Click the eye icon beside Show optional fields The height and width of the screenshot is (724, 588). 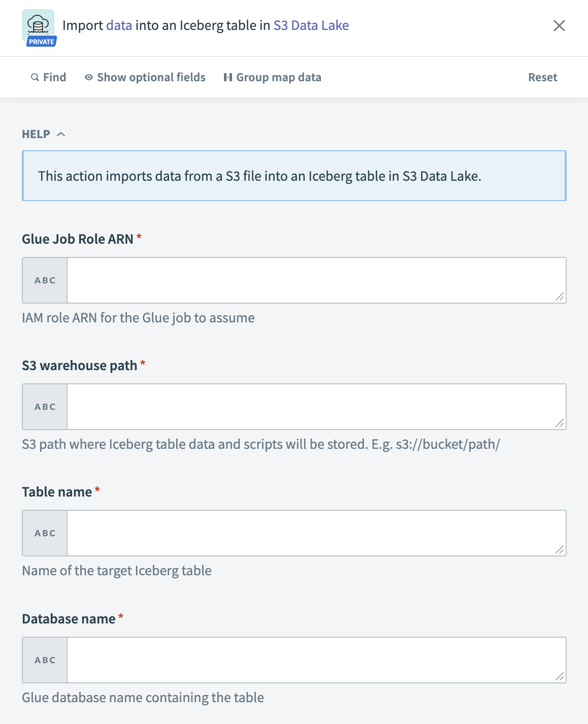click(x=87, y=77)
